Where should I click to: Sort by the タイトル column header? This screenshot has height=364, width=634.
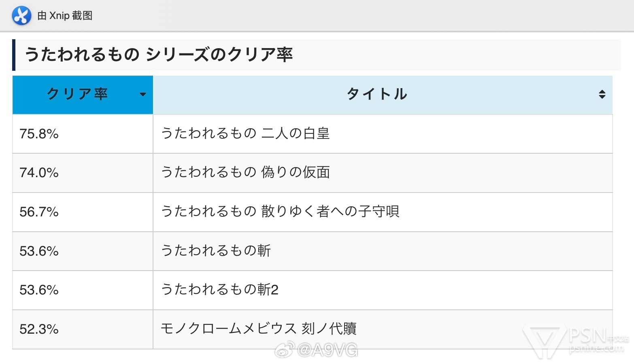383,95
